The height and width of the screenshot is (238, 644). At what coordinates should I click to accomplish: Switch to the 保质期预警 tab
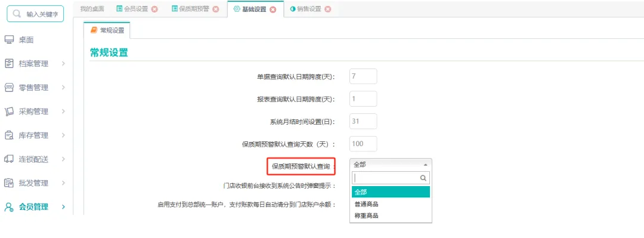tap(194, 9)
